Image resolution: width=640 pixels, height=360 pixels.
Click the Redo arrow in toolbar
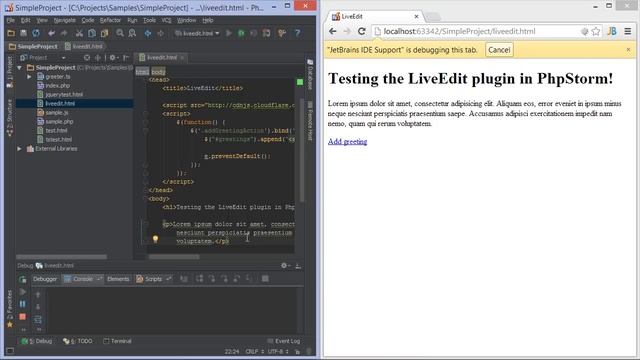click(64, 33)
